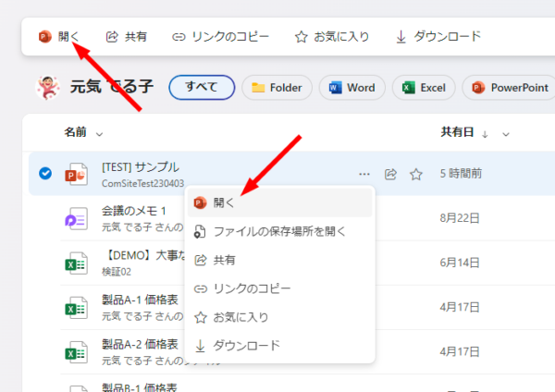Screen dimensions: 555x392
Task: Click the 共有日 column header
Action: (x=457, y=132)
